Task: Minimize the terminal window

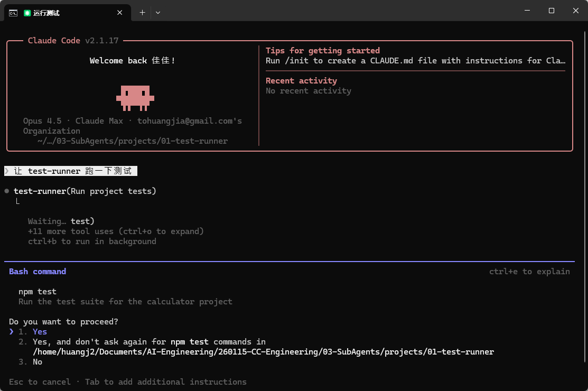Action: (x=527, y=11)
